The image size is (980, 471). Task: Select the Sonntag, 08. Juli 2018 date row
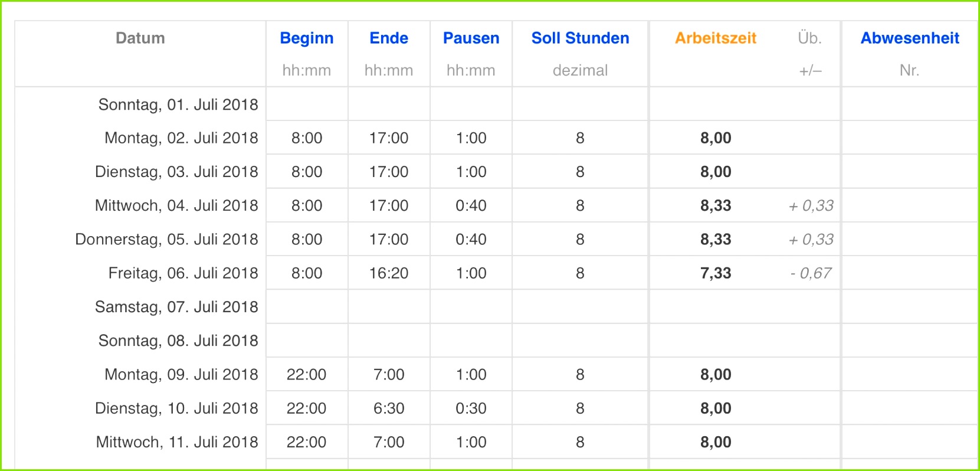pyautogui.click(x=178, y=341)
